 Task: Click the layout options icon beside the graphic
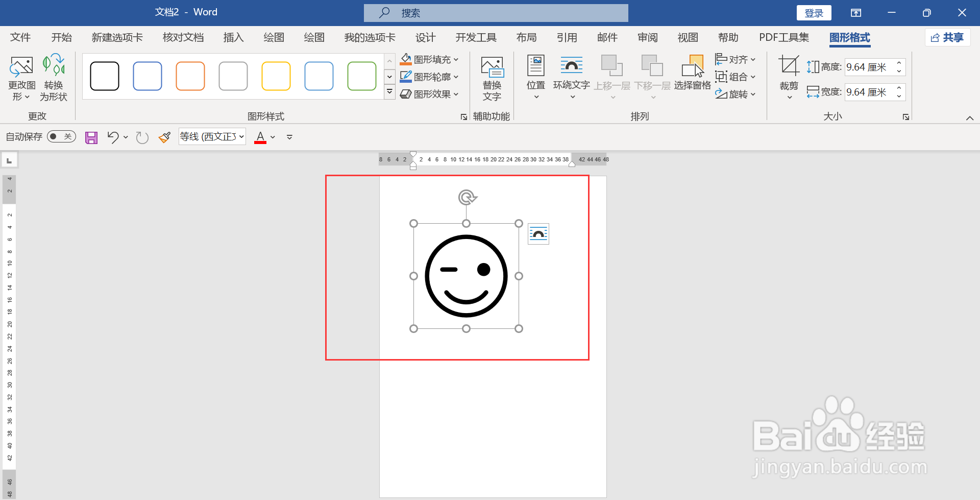click(538, 234)
